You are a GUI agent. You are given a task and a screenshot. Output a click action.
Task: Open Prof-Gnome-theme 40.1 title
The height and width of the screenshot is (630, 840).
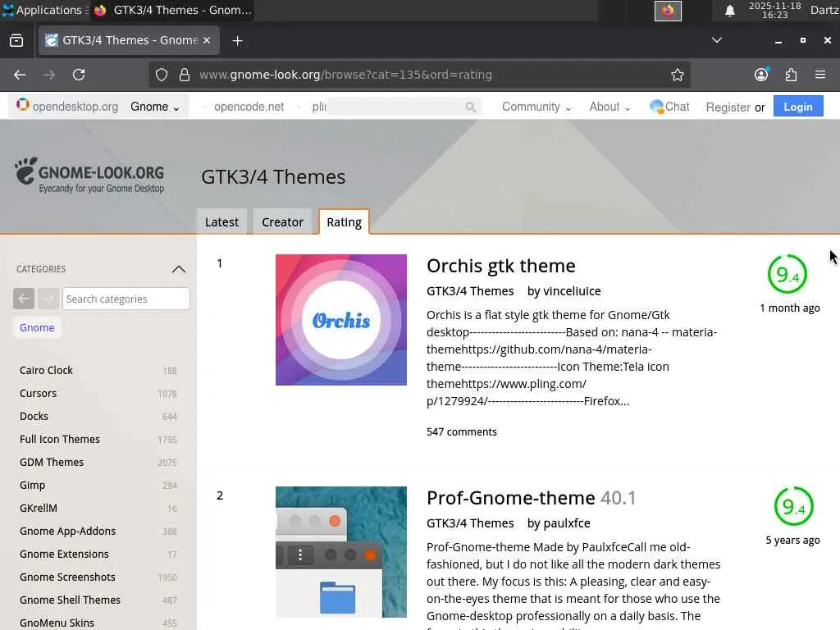tap(531, 498)
